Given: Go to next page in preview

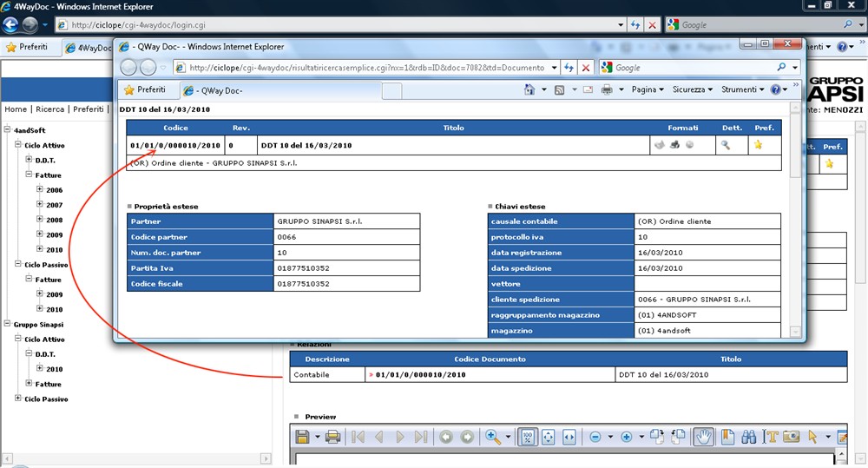Looking at the screenshot, I should pyautogui.click(x=399, y=437).
